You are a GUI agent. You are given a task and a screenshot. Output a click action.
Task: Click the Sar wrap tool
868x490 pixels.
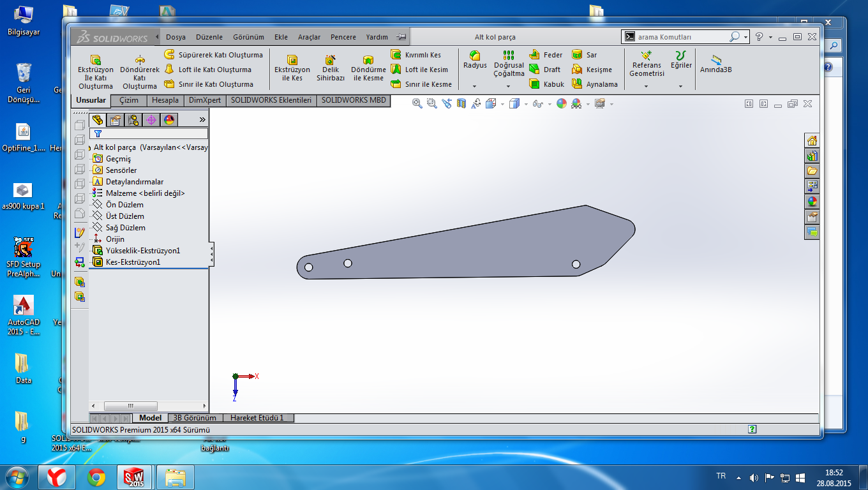[585, 55]
